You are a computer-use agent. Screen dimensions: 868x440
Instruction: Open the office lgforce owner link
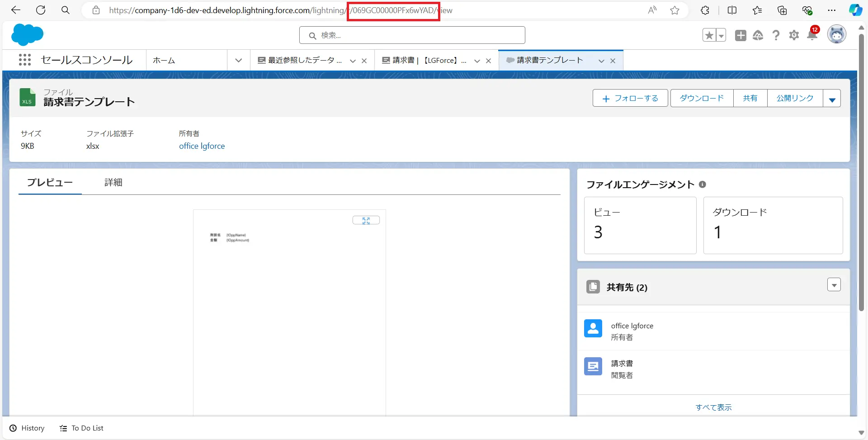click(x=202, y=146)
